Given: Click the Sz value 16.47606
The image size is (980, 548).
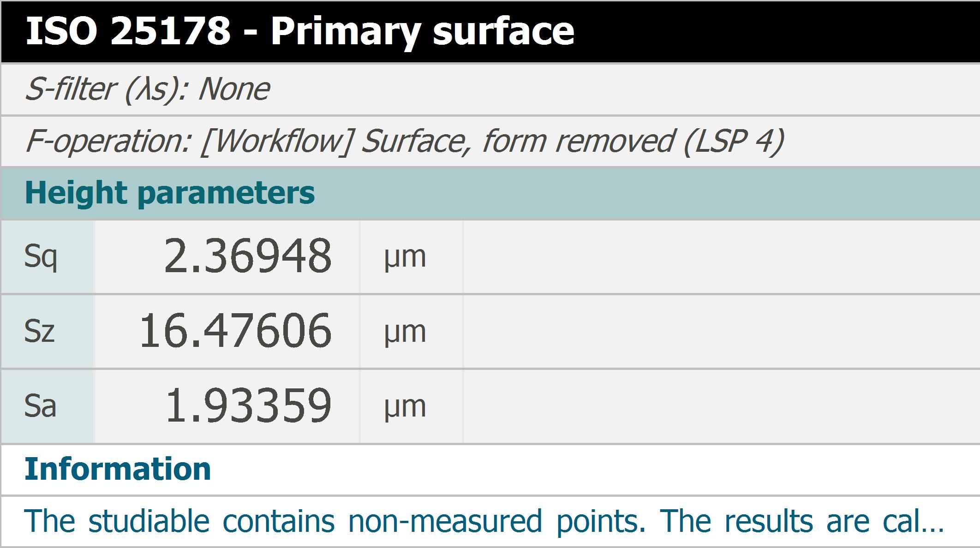Looking at the screenshot, I should 235,330.
